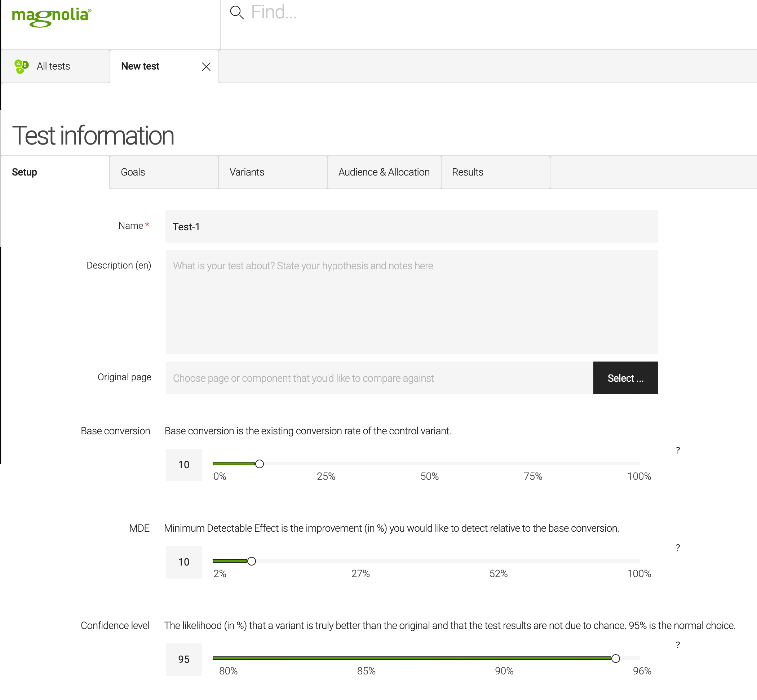The height and width of the screenshot is (700, 757).
Task: Open the Audience & Allocation tab
Action: (x=384, y=172)
